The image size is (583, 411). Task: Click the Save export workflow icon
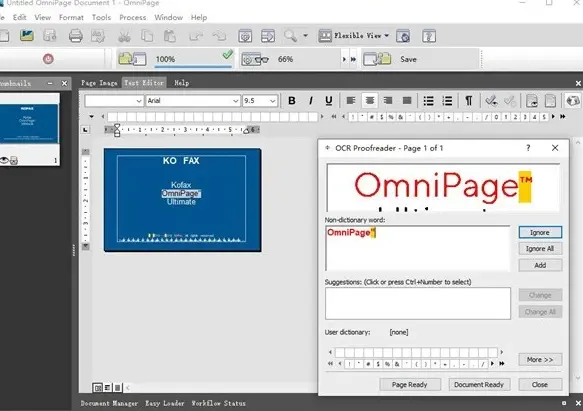coord(377,59)
